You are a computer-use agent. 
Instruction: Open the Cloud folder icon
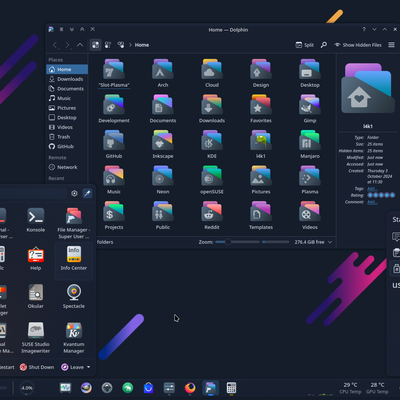(x=212, y=69)
